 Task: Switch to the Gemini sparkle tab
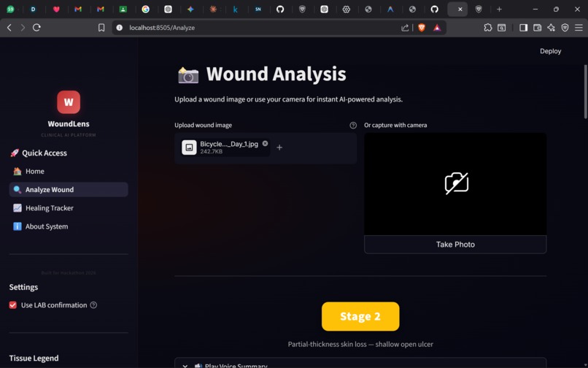(190, 9)
